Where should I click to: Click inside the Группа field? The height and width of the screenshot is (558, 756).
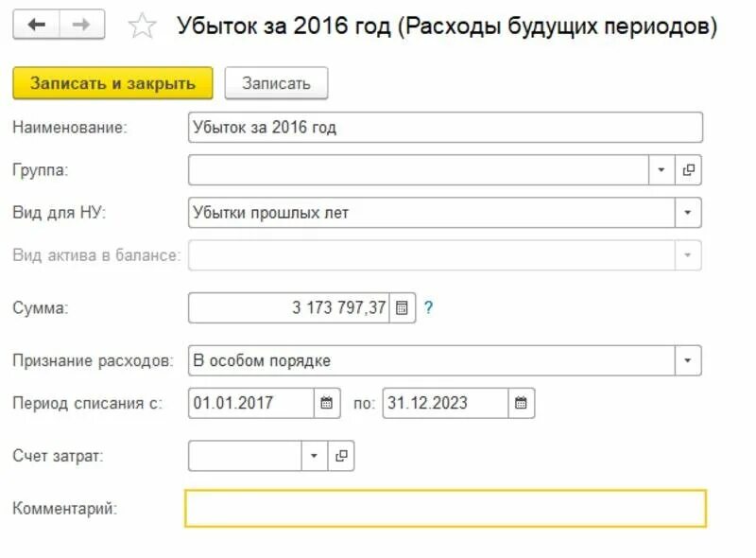(x=418, y=170)
